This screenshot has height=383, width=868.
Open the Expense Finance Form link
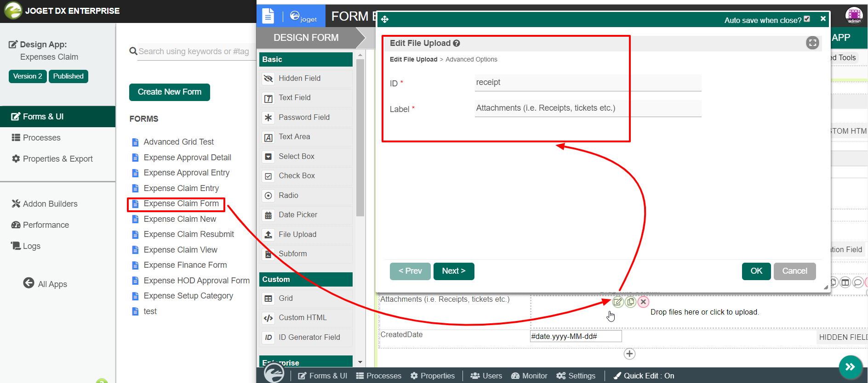(185, 265)
